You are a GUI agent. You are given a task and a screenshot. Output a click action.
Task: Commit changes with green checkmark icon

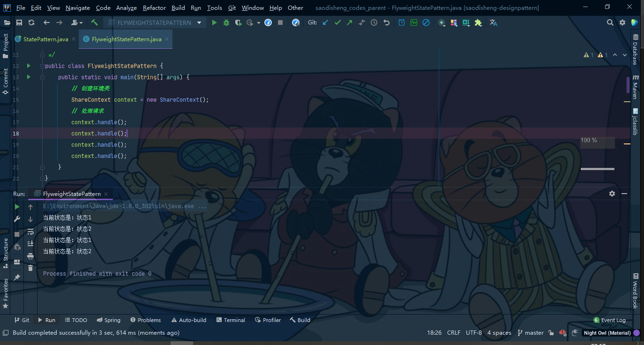[337, 22]
